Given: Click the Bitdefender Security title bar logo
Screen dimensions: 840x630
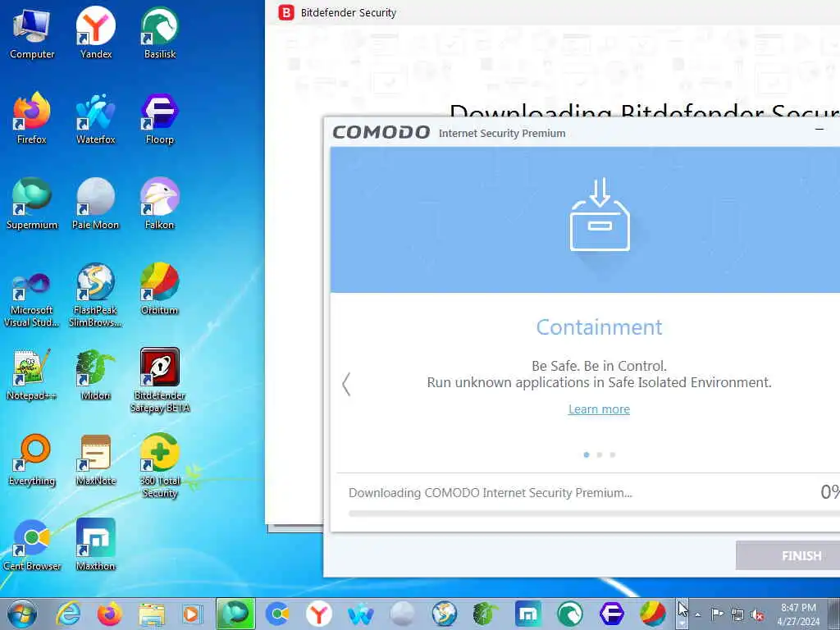Looking at the screenshot, I should 286,12.
